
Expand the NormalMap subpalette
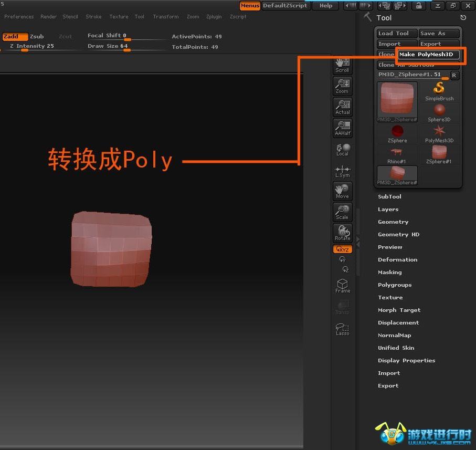[x=394, y=335]
